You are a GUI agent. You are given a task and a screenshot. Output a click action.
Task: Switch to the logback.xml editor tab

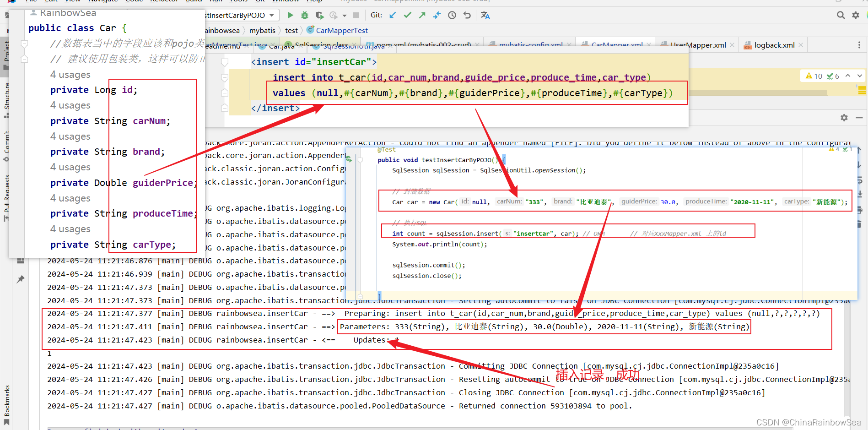coord(774,45)
